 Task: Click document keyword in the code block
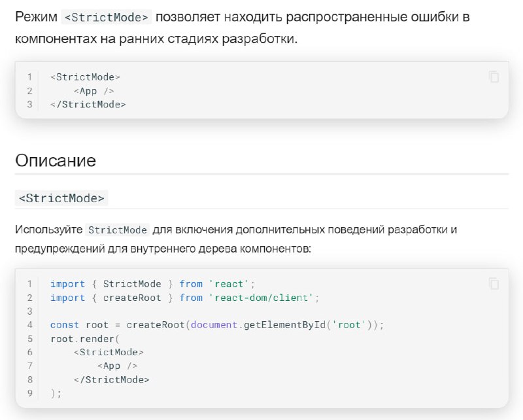[x=214, y=325]
